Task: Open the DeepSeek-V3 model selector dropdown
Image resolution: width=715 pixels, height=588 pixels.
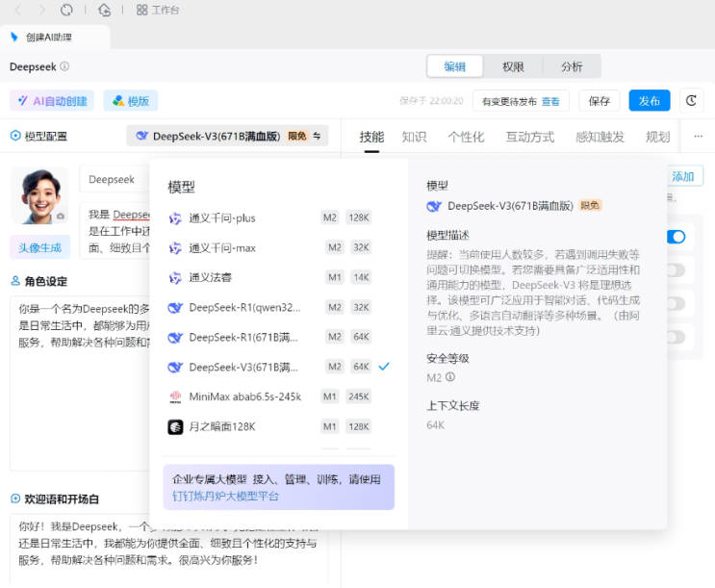Action: pyautogui.click(x=227, y=136)
